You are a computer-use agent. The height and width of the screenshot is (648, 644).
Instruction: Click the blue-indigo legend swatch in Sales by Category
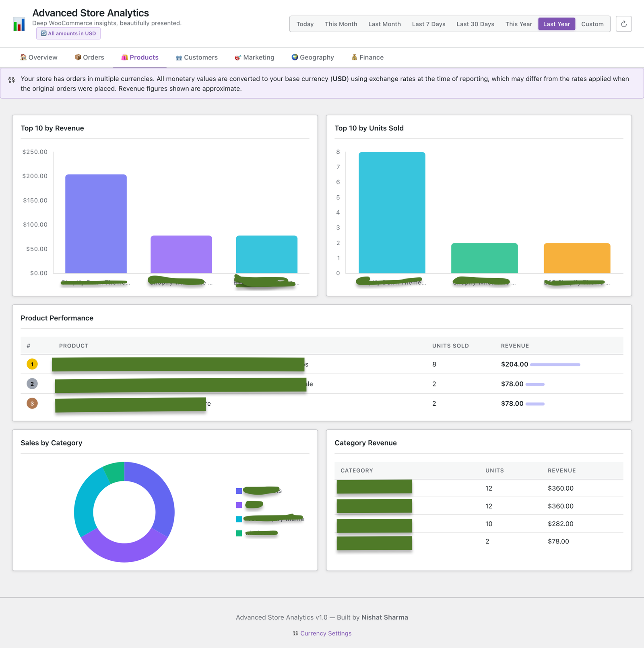pos(239,491)
